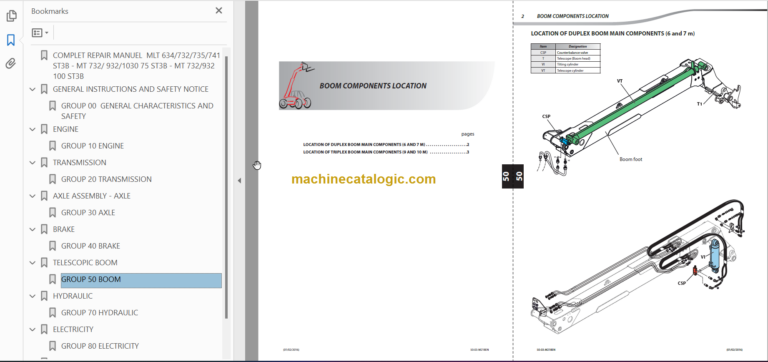Open COMPLET REPAIR MANUEL bookmark
The height and width of the screenshot is (362, 768).
[137, 66]
